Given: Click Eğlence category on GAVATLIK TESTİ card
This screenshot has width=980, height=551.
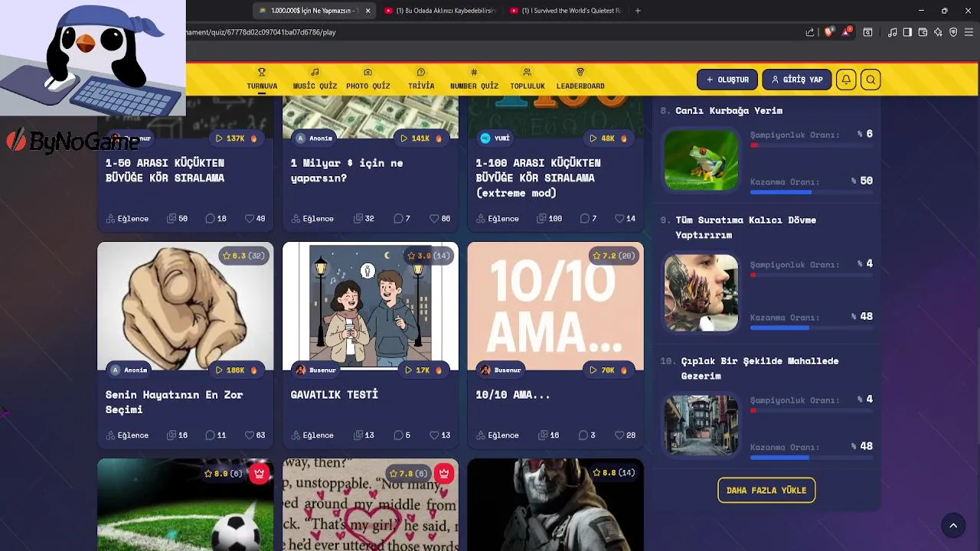Looking at the screenshot, I should click(312, 435).
